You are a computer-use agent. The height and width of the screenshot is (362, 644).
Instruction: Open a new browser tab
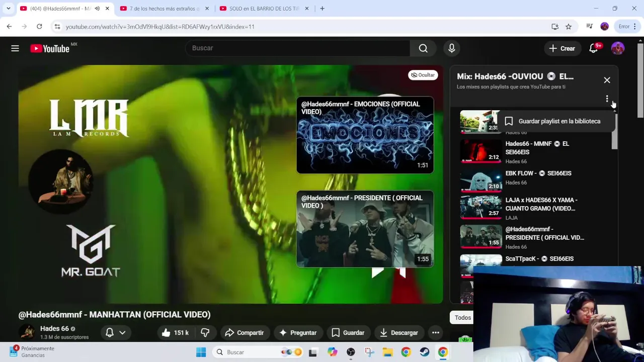(322, 9)
